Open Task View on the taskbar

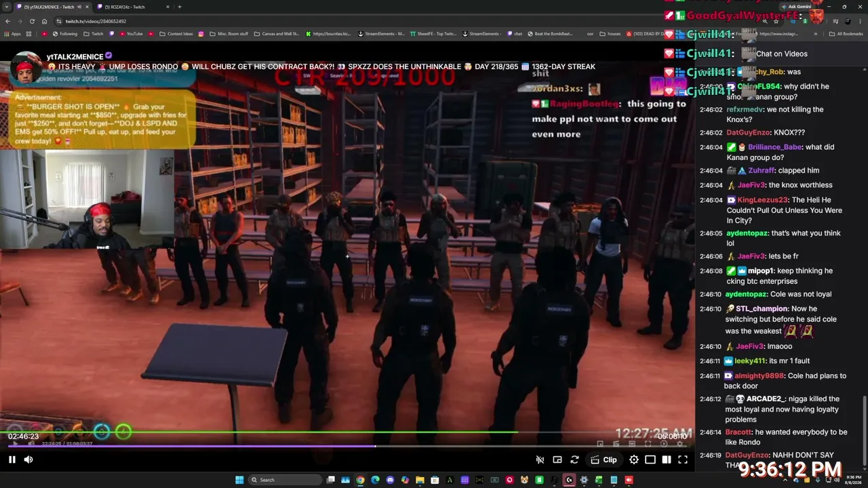[330, 480]
